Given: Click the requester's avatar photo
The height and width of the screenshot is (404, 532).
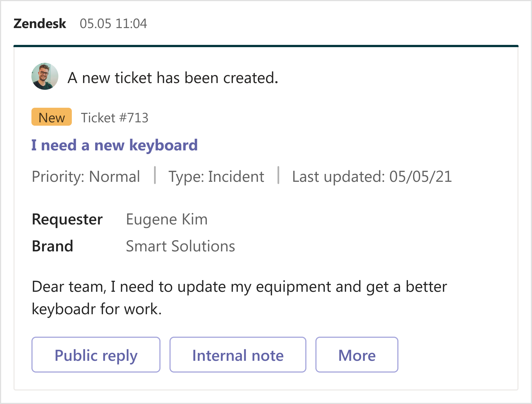Looking at the screenshot, I should pos(45,76).
